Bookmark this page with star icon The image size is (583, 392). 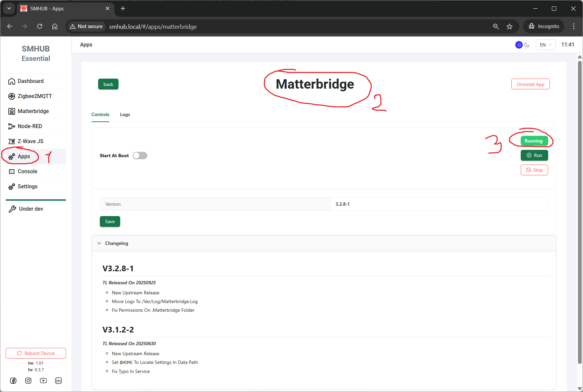pos(509,27)
